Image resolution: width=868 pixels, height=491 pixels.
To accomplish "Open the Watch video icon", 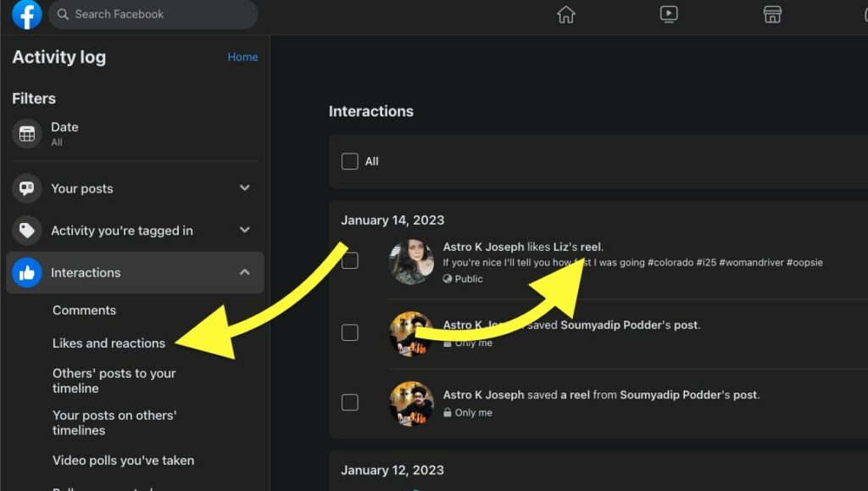I will (669, 14).
